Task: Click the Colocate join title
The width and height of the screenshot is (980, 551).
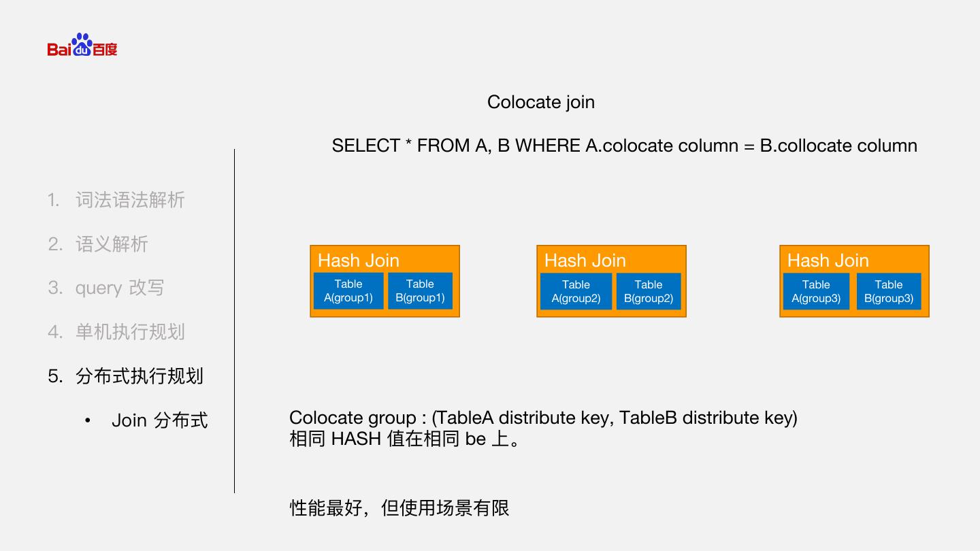Action: 541,102
